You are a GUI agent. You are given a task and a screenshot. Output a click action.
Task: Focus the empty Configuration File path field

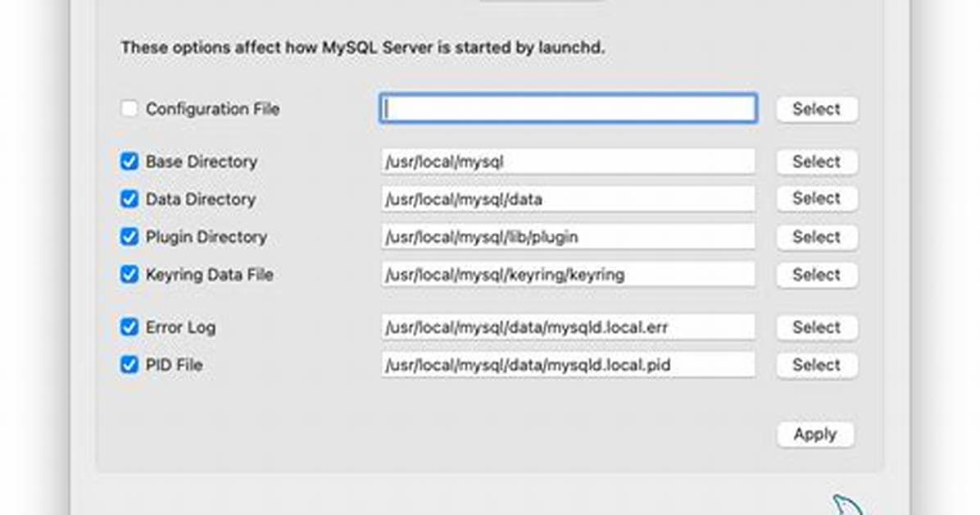(568, 108)
